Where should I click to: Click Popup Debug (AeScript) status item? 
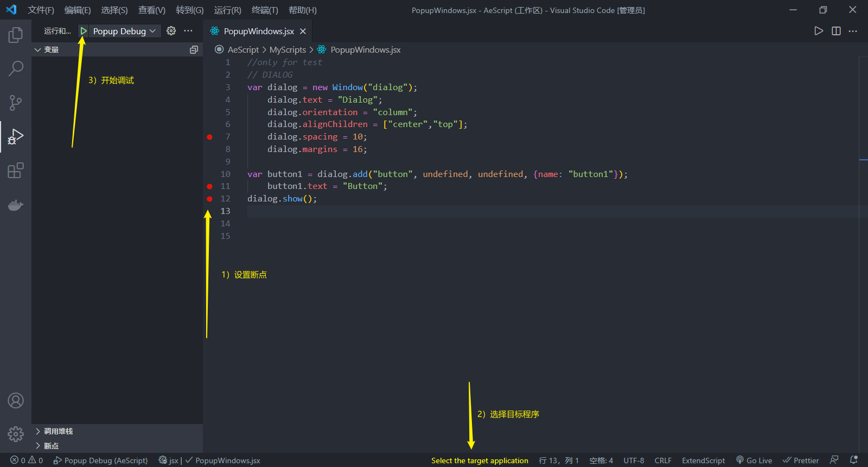point(100,460)
